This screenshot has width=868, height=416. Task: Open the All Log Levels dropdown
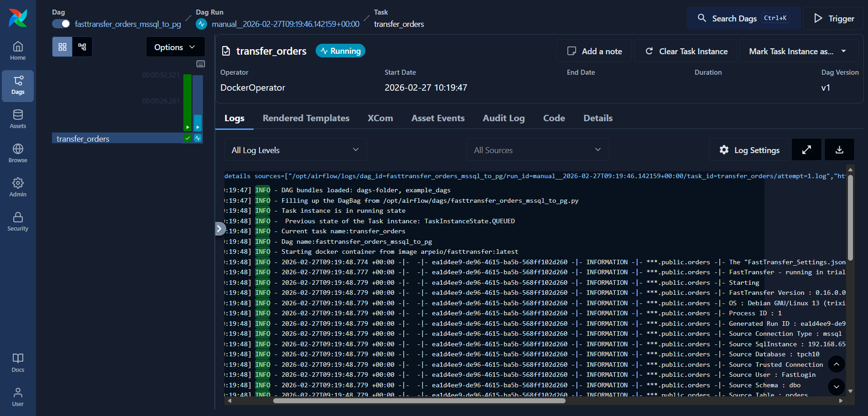295,149
